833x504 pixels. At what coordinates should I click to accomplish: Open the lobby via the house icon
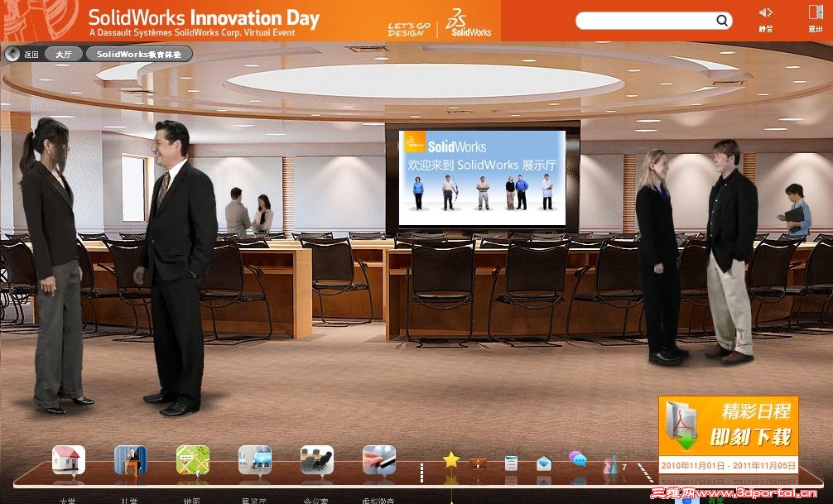pyautogui.click(x=69, y=460)
